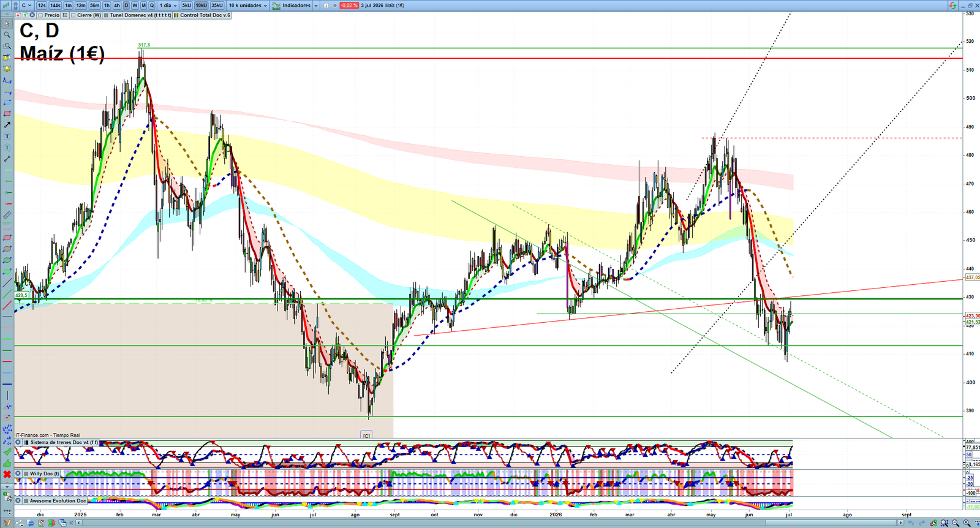Open the multi-chart windows icon
The width and height of the screenshot is (980, 528).
coord(62,523)
